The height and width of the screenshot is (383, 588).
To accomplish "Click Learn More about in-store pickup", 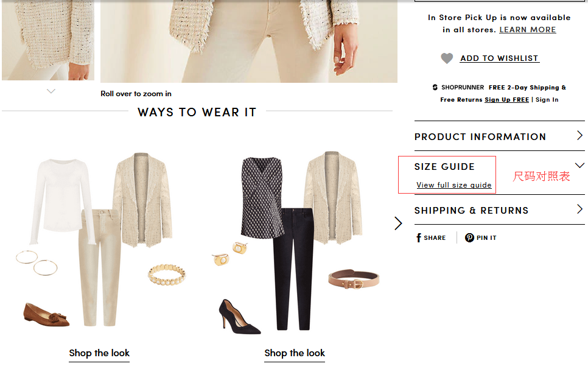I will coord(527,30).
